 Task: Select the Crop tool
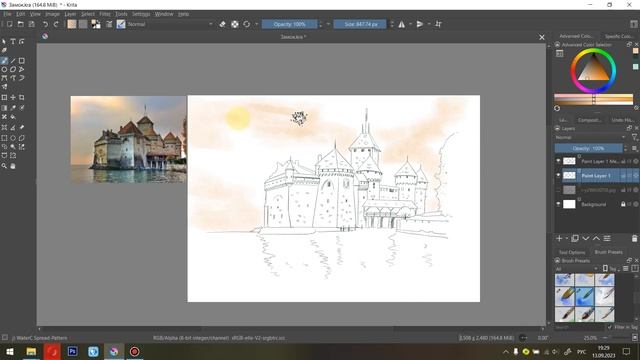pos(22,98)
